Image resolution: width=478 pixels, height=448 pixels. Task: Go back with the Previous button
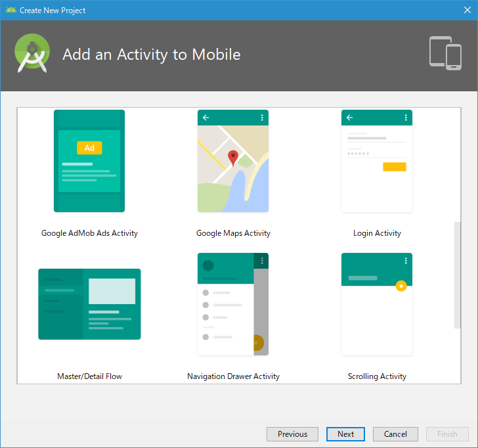(x=292, y=434)
